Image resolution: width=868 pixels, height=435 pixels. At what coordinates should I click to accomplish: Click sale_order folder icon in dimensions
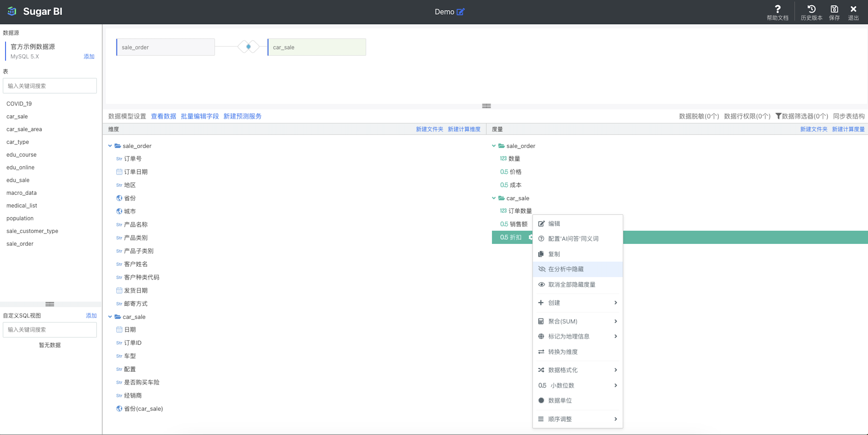point(118,146)
